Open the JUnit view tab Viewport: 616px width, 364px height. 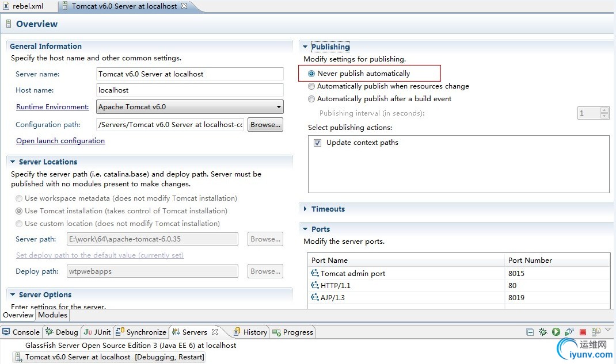click(97, 332)
